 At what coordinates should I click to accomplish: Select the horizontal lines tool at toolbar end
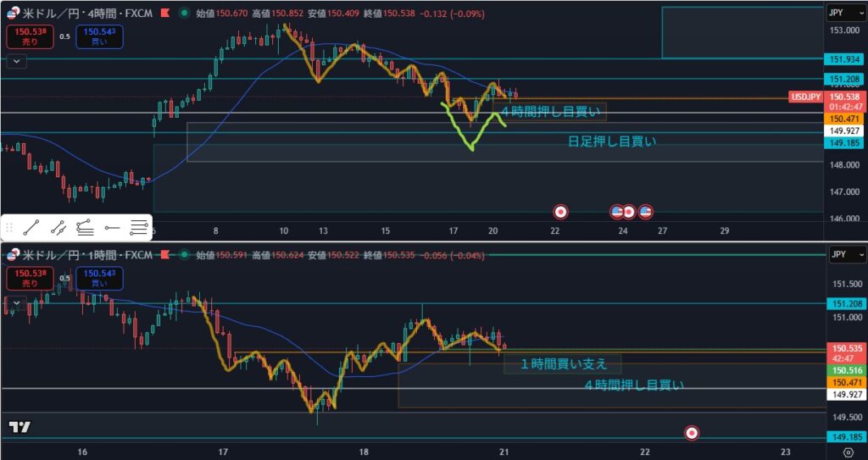pyautogui.click(x=139, y=227)
